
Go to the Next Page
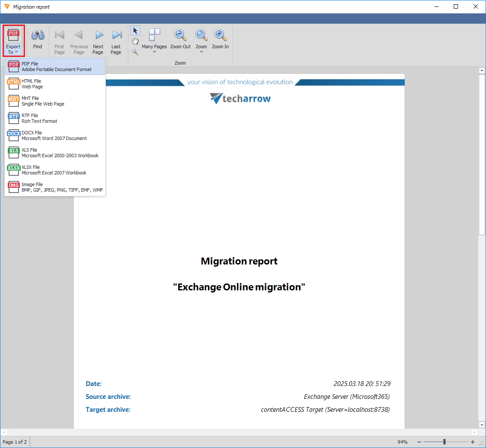pyautogui.click(x=98, y=40)
